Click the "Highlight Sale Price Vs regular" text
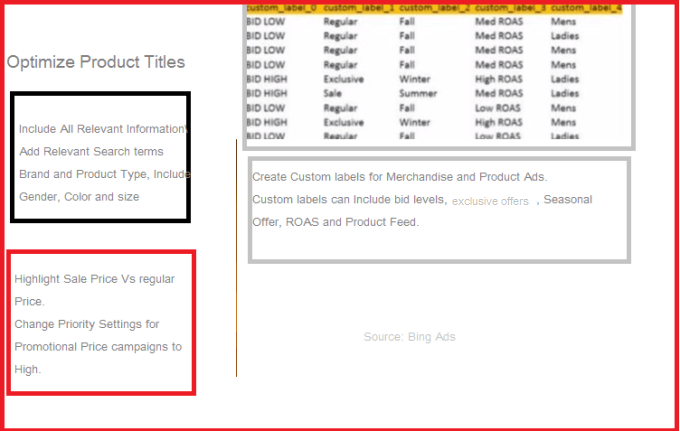680x431 pixels. (94, 279)
